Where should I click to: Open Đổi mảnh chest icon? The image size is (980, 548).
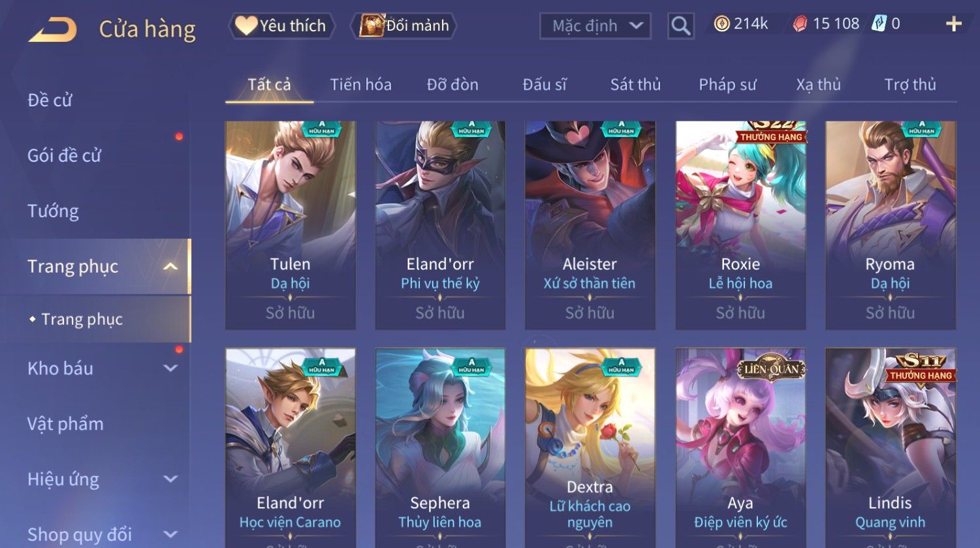[373, 25]
